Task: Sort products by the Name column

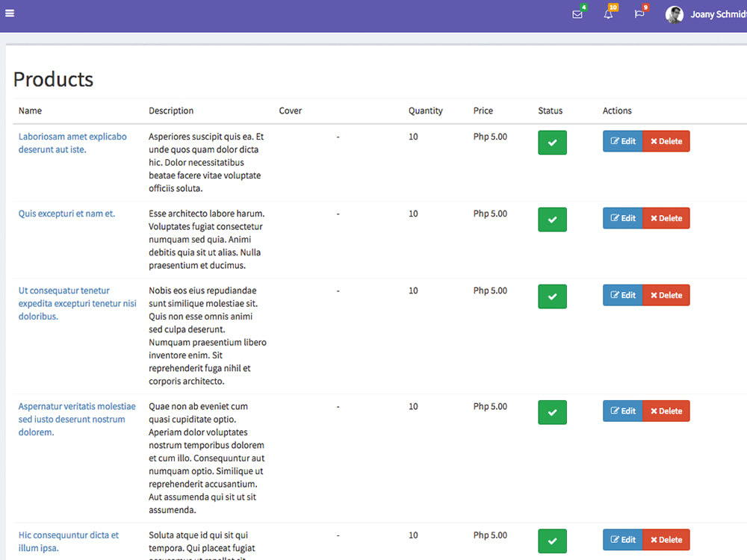Action: click(30, 110)
